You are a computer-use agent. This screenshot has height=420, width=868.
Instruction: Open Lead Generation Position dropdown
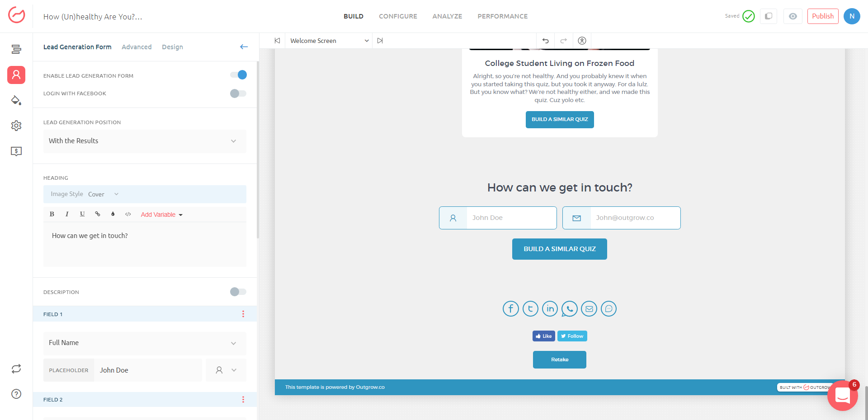(x=145, y=141)
